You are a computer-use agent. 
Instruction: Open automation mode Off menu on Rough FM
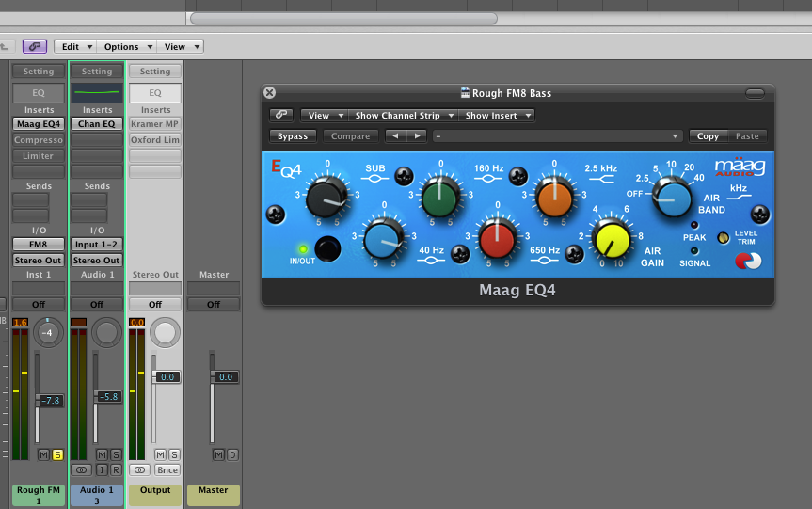pyautogui.click(x=39, y=305)
